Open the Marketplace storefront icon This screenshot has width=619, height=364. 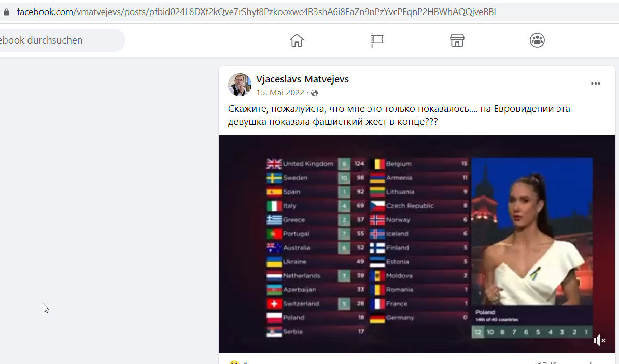coord(457,40)
